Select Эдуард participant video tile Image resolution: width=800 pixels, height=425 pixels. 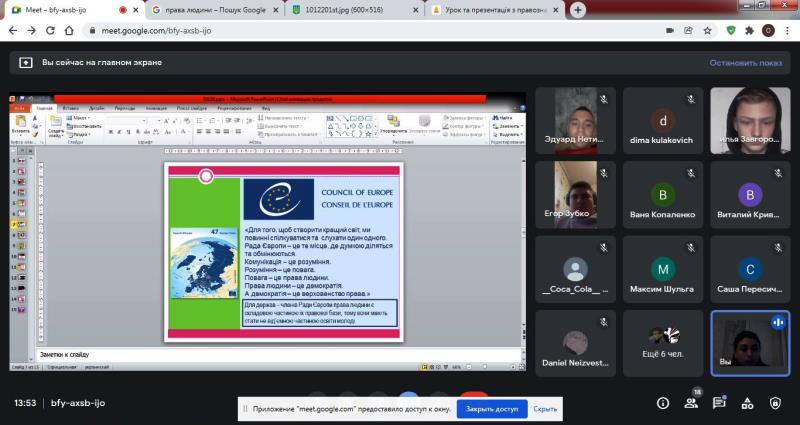click(574, 120)
